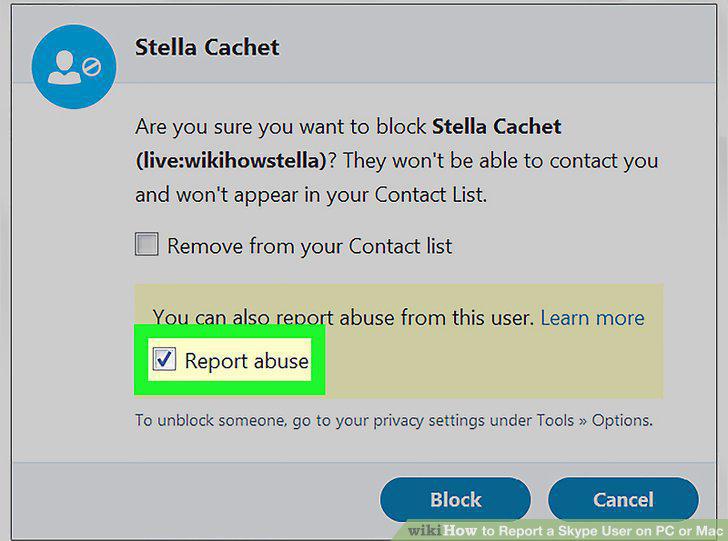Screen dimensions: 728x541
Task: Click 'won't appear in your Contact List' text
Action: (x=332, y=195)
